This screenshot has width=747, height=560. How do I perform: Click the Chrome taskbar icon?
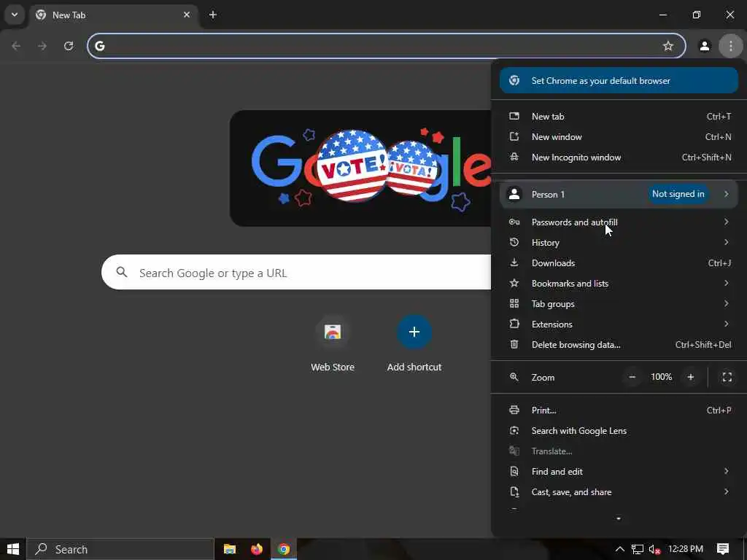pos(284,549)
